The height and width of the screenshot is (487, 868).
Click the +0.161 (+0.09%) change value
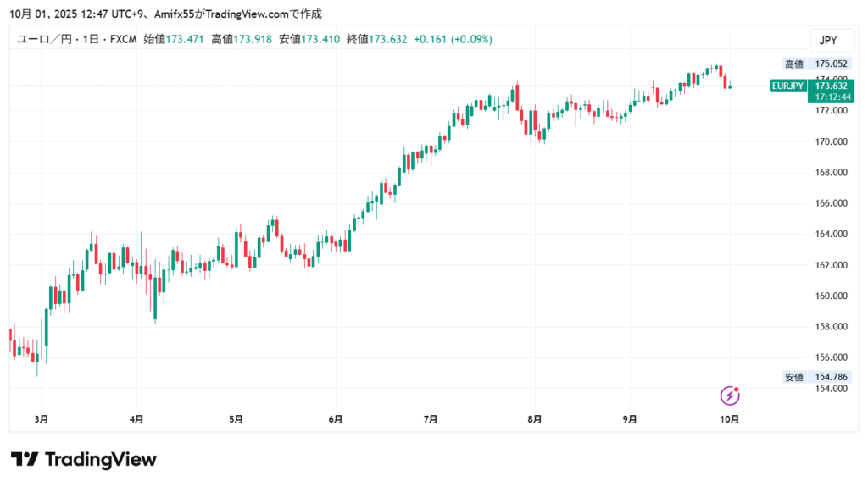pyautogui.click(x=453, y=39)
